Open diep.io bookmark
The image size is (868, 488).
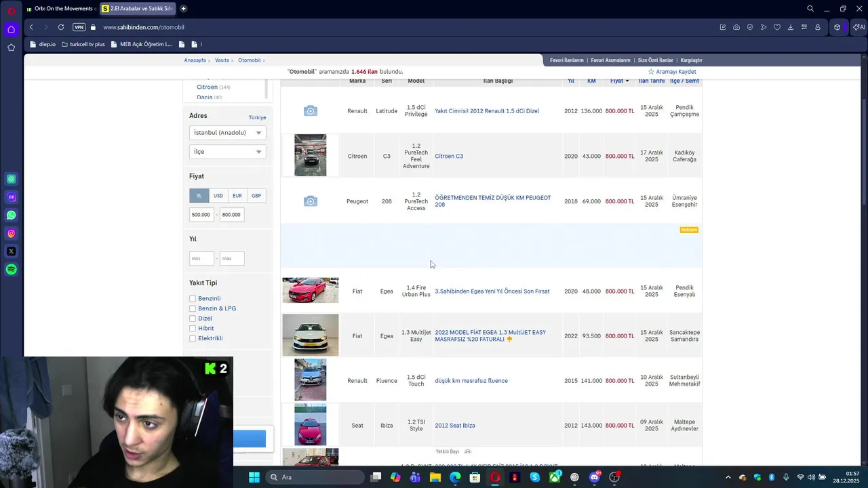pos(43,44)
